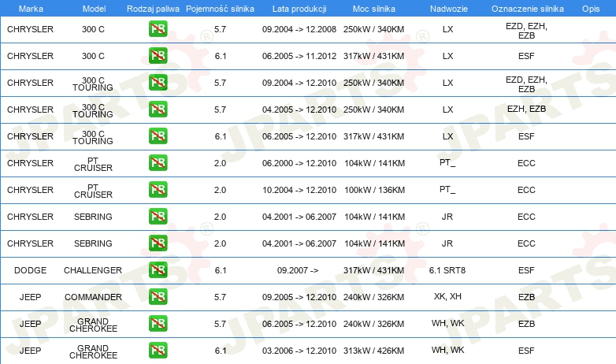616x364 pixels.
Task: Select the DODGE brand cell
Action: pos(30,270)
